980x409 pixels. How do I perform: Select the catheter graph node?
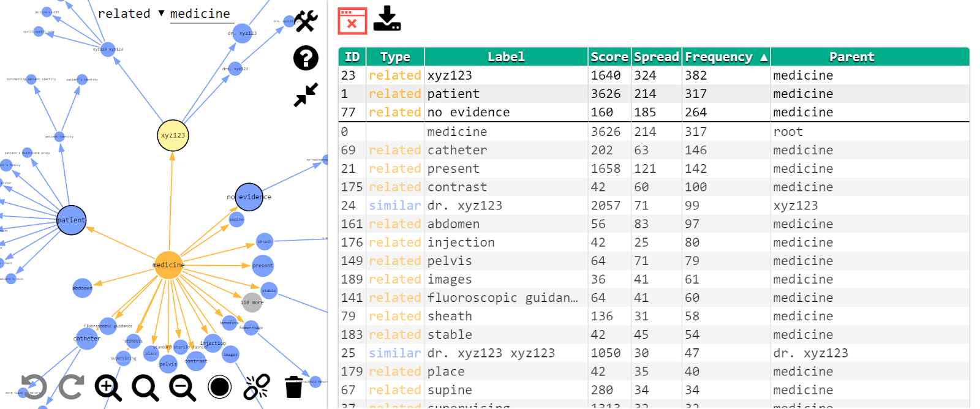[87, 339]
